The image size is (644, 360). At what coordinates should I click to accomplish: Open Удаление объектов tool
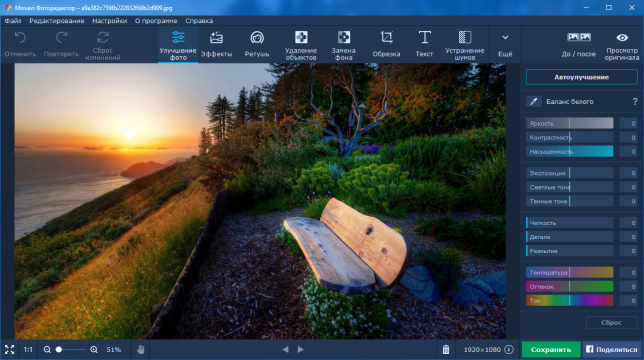[301, 44]
